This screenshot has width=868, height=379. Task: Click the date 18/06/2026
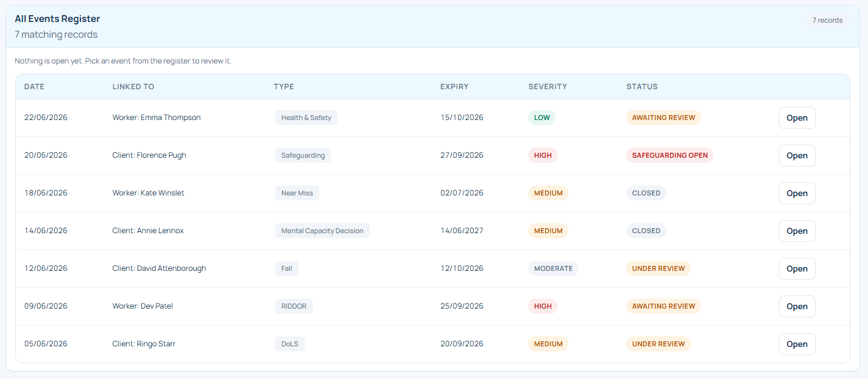[46, 193]
